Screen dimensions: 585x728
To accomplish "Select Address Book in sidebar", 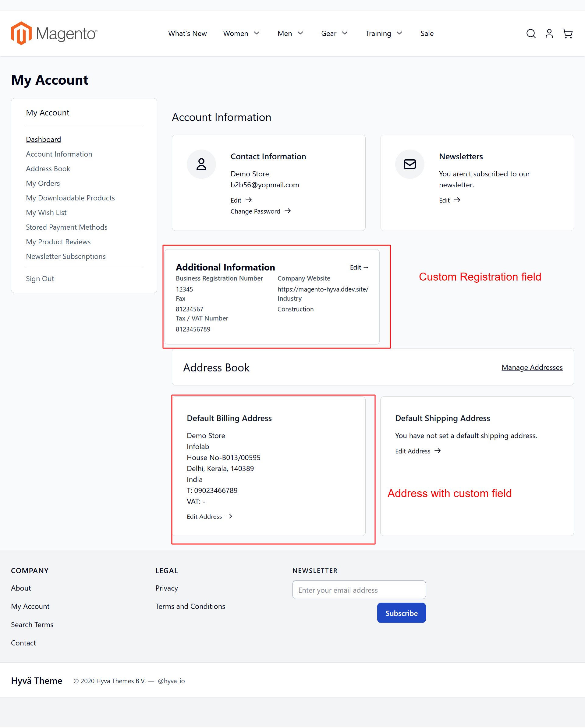I will coord(48,168).
